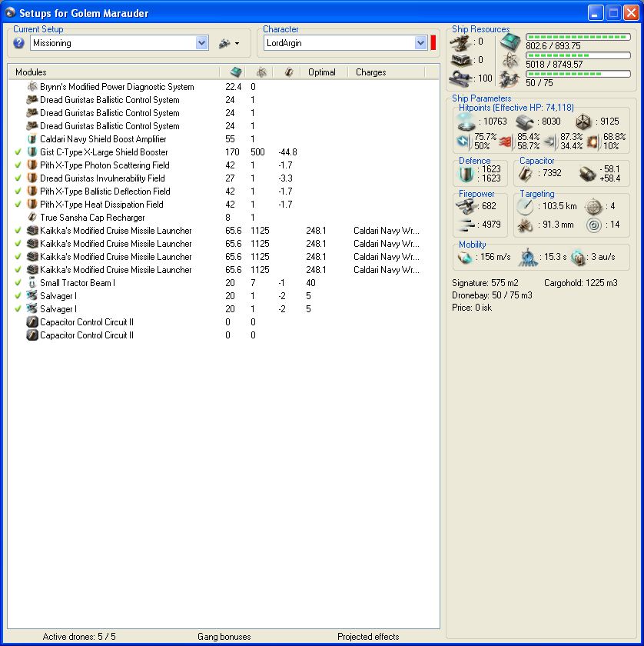Viewport: 644px width, 646px height.
Task: Click the CPU resource icon
Action: tap(510, 42)
